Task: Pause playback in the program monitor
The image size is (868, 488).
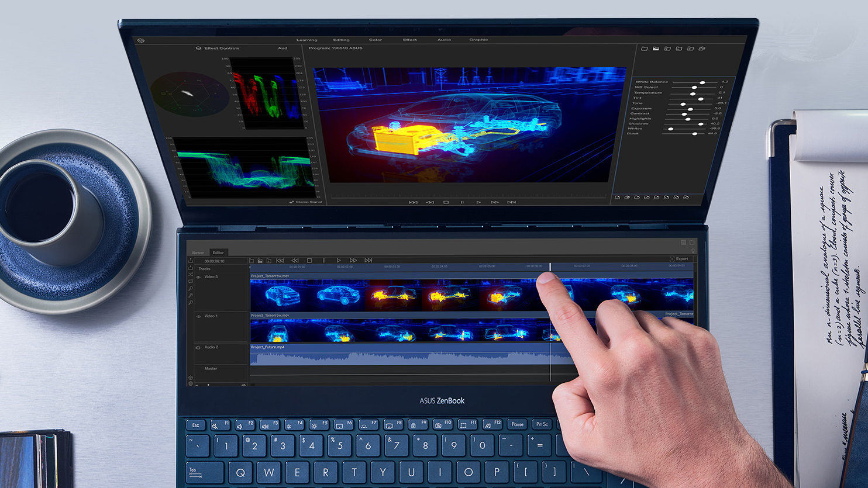Action: point(462,202)
